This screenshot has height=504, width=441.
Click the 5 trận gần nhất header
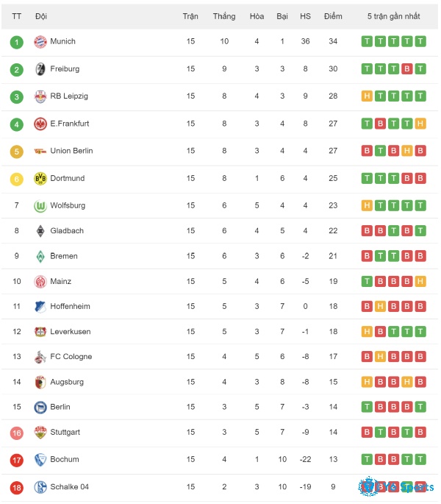pyautogui.click(x=393, y=16)
